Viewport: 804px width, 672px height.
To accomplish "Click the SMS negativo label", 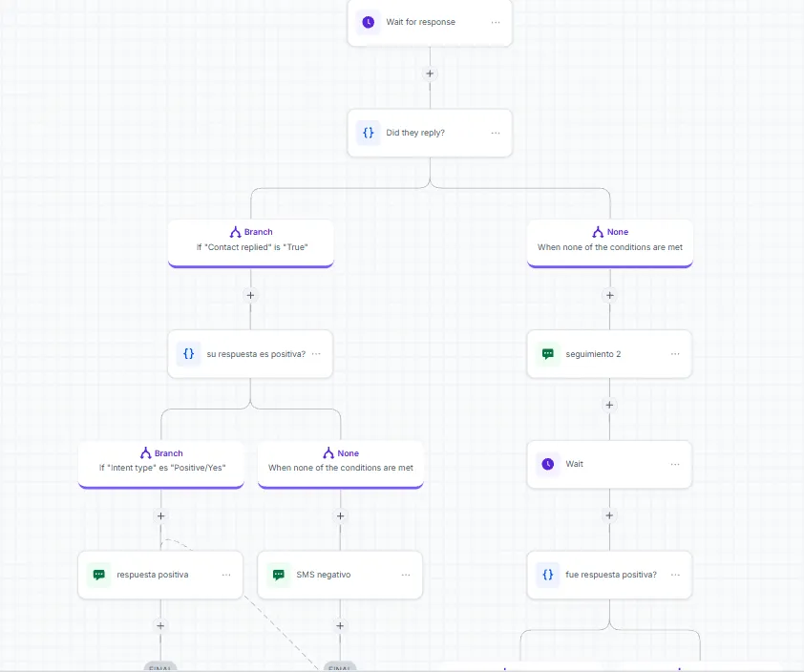I will (324, 575).
